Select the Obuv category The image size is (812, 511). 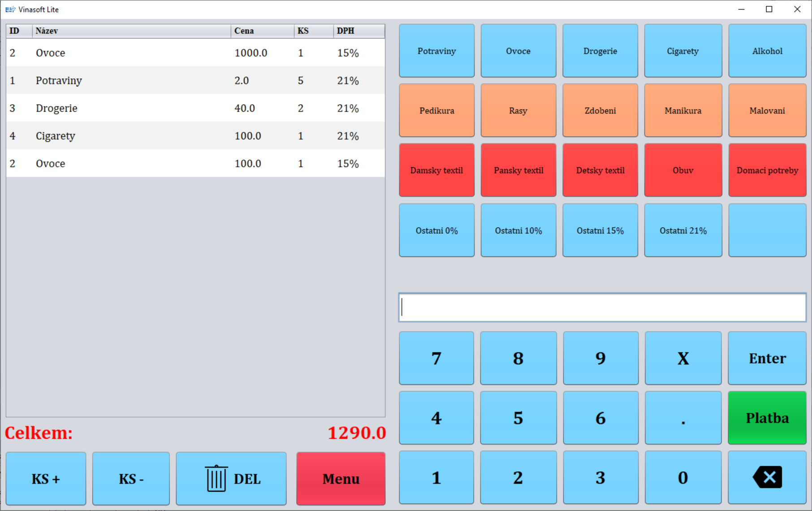point(682,170)
